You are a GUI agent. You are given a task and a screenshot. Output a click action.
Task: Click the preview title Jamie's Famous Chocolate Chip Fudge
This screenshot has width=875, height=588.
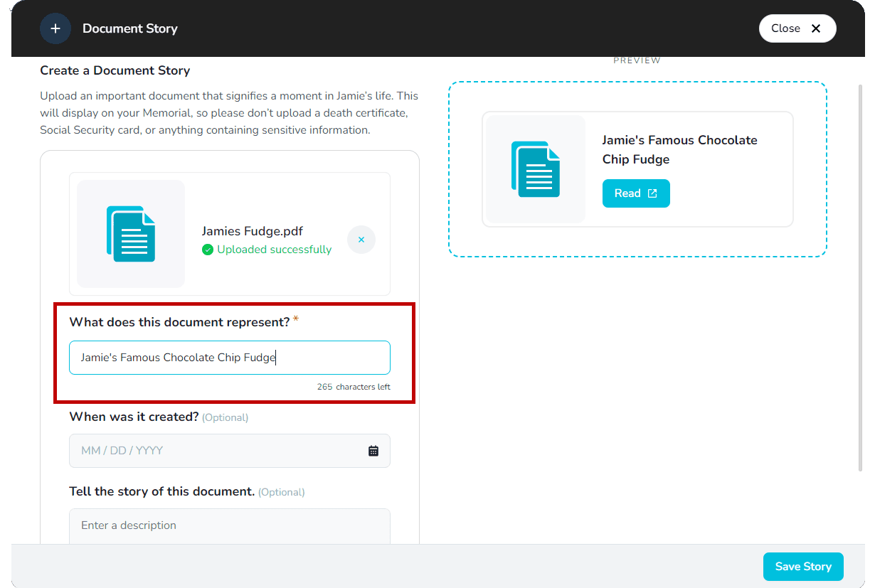click(679, 149)
